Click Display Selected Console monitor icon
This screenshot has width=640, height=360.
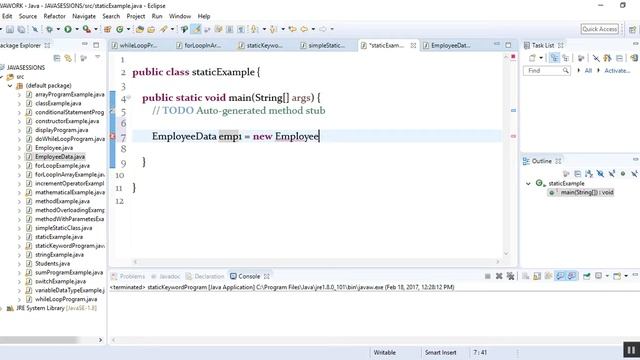click(598, 276)
